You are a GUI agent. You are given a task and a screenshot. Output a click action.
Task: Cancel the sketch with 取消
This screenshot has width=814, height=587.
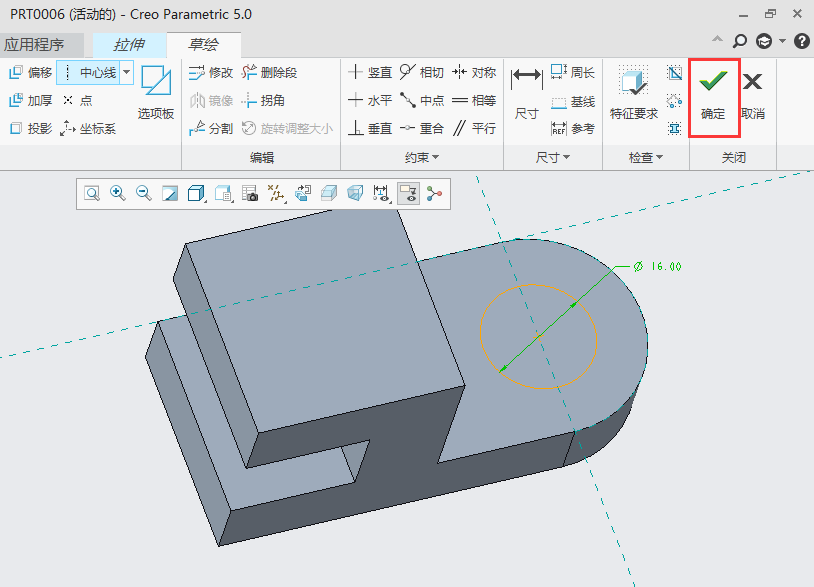(x=753, y=96)
